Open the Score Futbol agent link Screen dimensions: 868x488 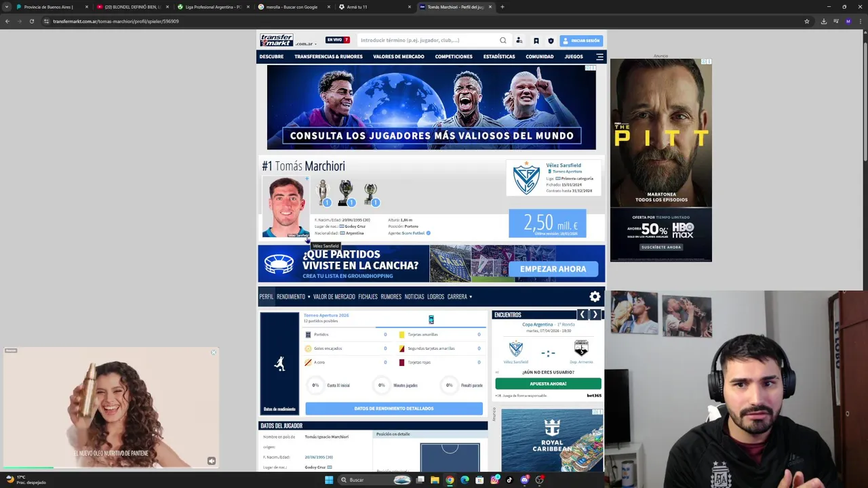click(412, 233)
